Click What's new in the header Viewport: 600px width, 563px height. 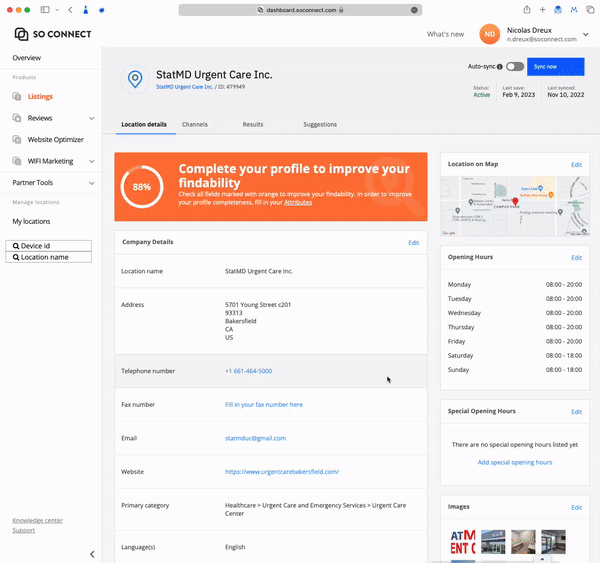pyautogui.click(x=445, y=34)
